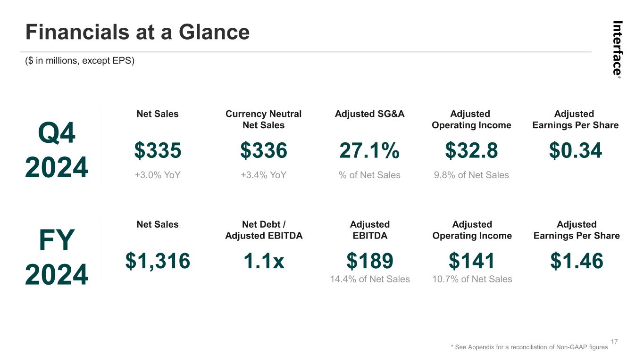Click the $32.8 Adjusted Operating Income value

(471, 151)
